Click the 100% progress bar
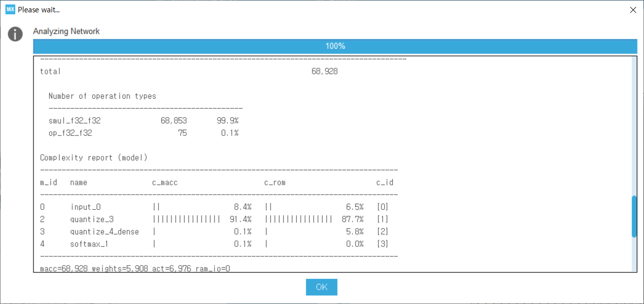Viewport: 644px width, 304px height. (335, 46)
